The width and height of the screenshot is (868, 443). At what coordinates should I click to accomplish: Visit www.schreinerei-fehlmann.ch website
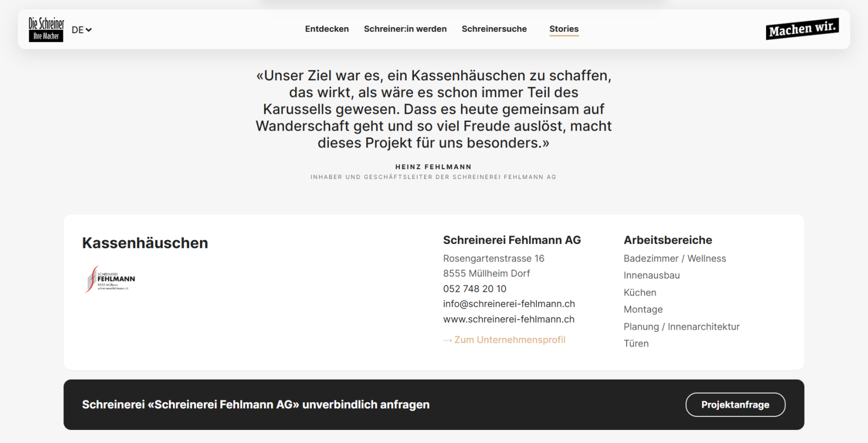(x=509, y=319)
